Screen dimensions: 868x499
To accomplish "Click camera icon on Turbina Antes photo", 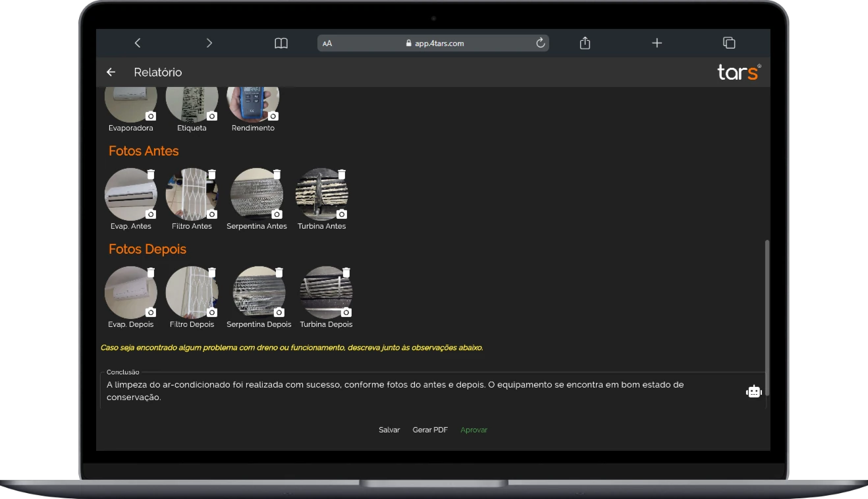I will [x=342, y=214].
